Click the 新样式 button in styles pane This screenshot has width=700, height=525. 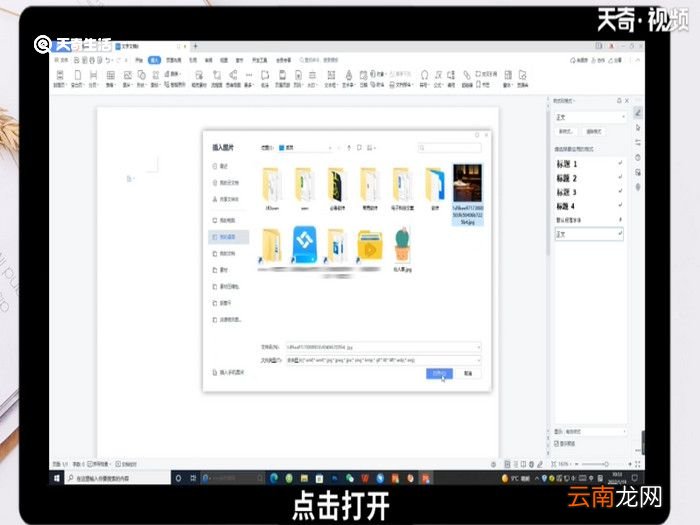566,132
